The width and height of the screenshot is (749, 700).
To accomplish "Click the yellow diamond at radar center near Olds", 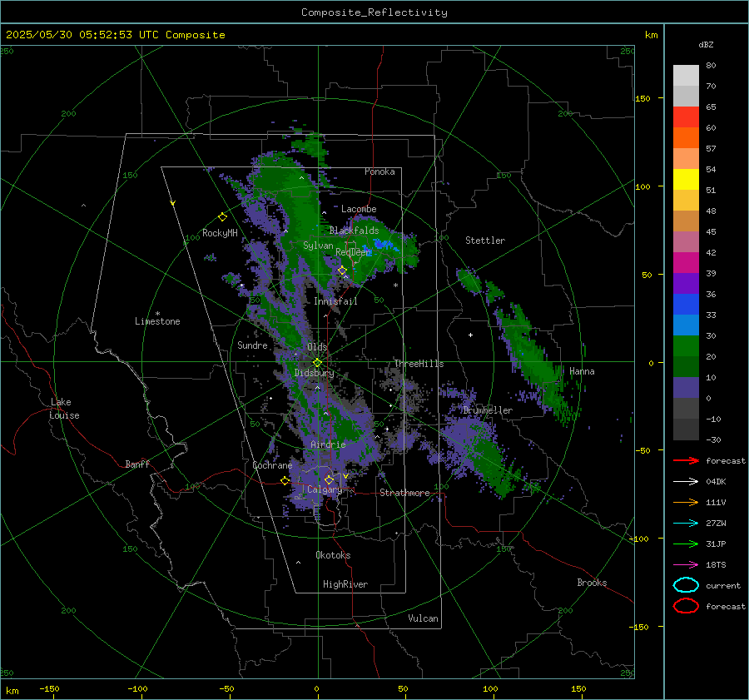I will coord(317,363).
